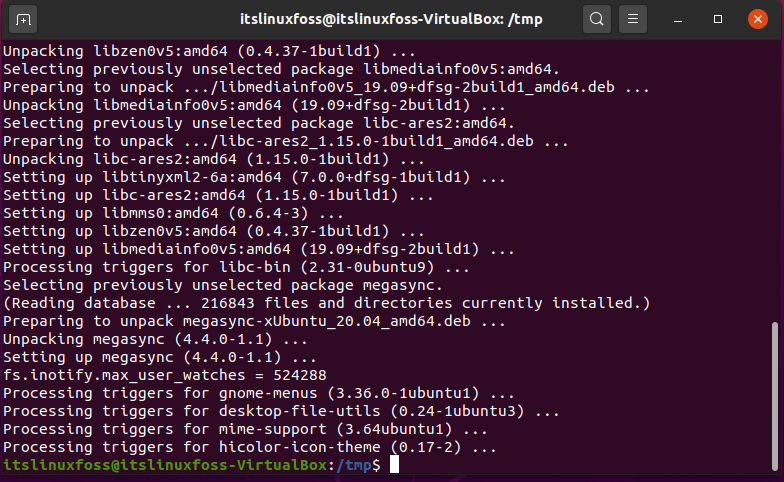Click the blue '/tmp' prompt path
784x482 pixels.
pos(354,465)
